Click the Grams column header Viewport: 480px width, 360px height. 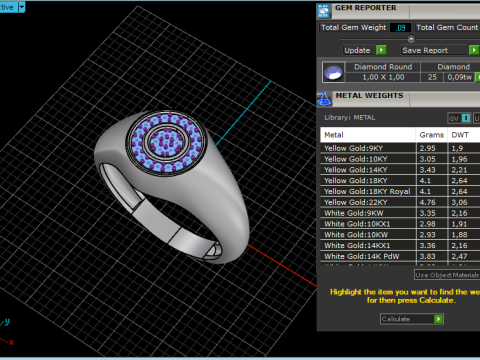(431, 135)
